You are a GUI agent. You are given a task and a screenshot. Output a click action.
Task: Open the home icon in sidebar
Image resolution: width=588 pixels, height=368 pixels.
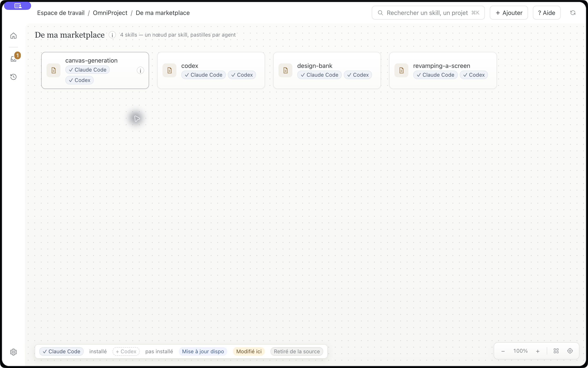13,36
